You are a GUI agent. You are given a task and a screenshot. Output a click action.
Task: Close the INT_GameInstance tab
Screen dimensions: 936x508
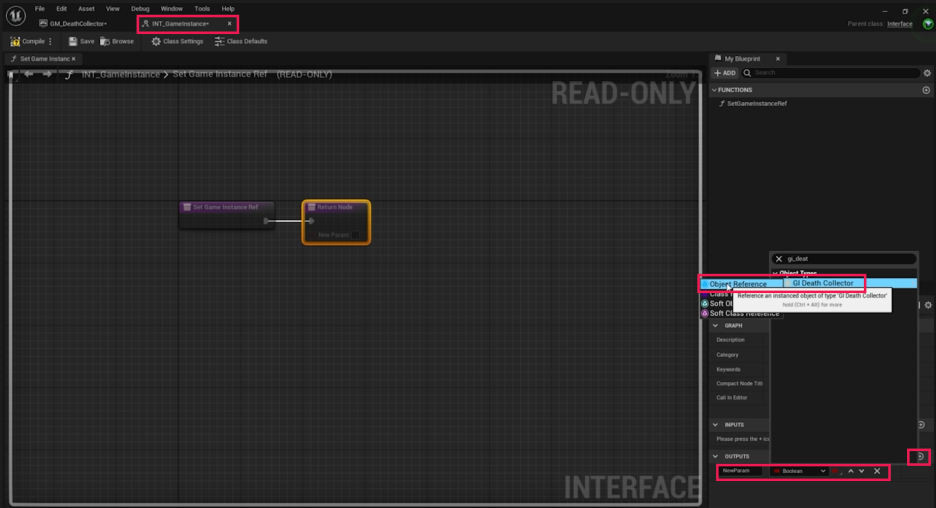pyautogui.click(x=229, y=24)
